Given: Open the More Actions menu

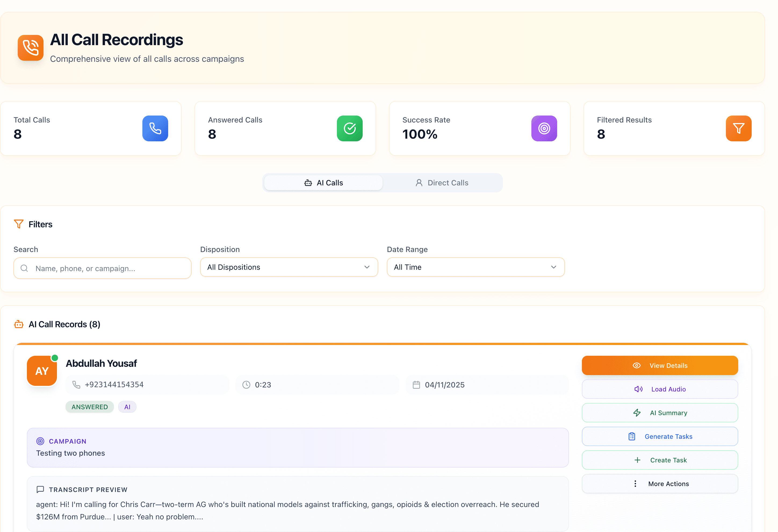Looking at the screenshot, I should 660,483.
